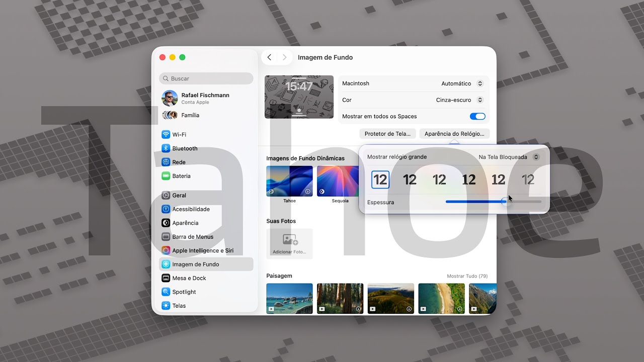Select the beach coastline landscape wallpaper

point(442,298)
